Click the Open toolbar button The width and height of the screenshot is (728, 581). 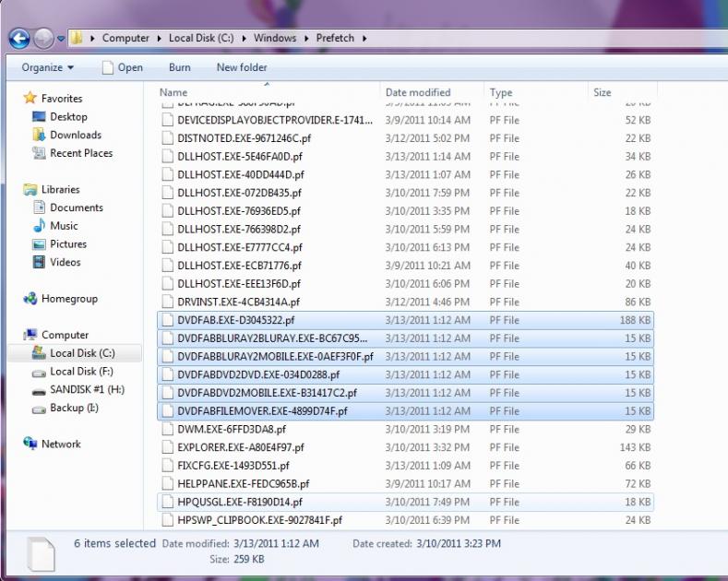coord(123,67)
